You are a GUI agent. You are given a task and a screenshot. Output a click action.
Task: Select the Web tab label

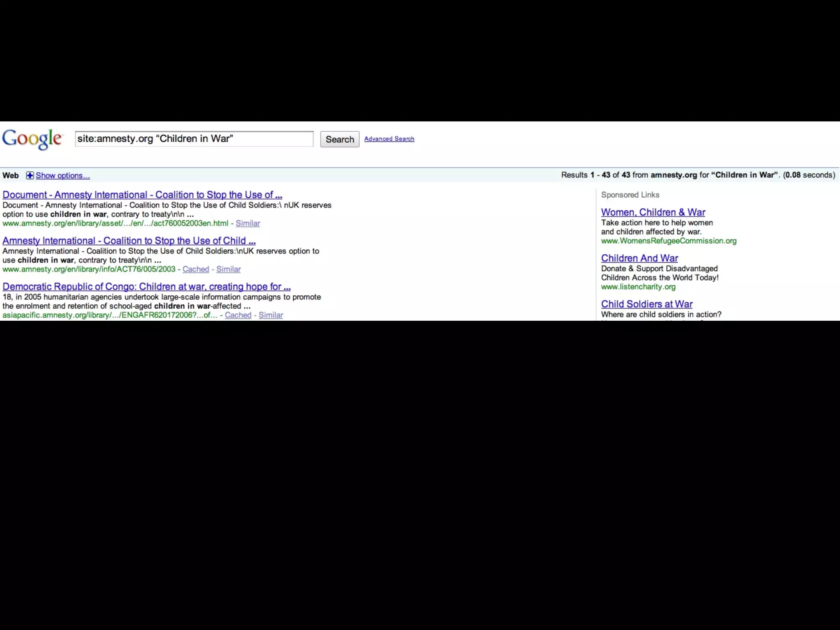click(11, 176)
